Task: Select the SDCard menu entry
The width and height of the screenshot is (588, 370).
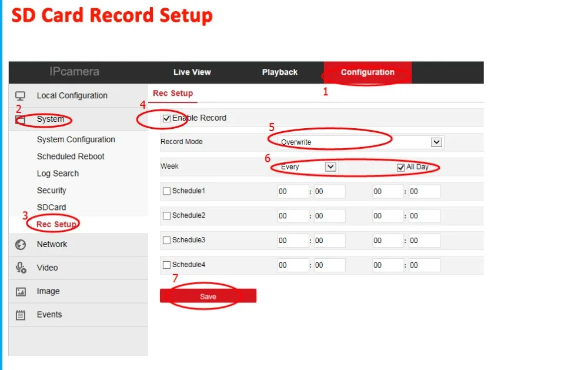Action: coord(51,207)
